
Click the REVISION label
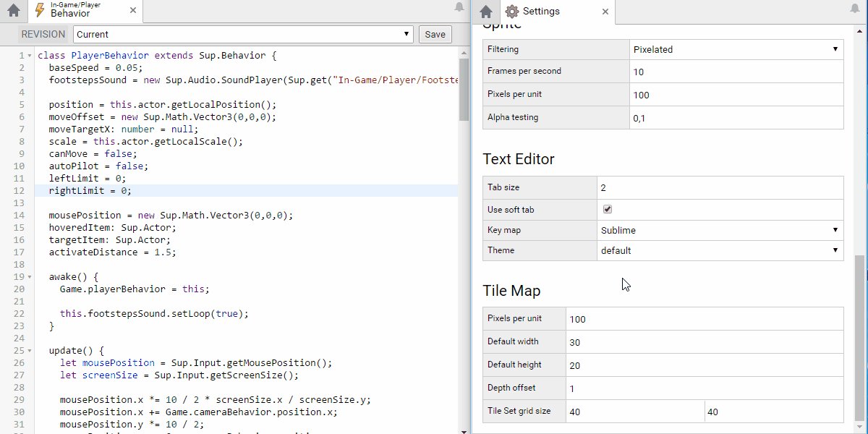tap(43, 34)
